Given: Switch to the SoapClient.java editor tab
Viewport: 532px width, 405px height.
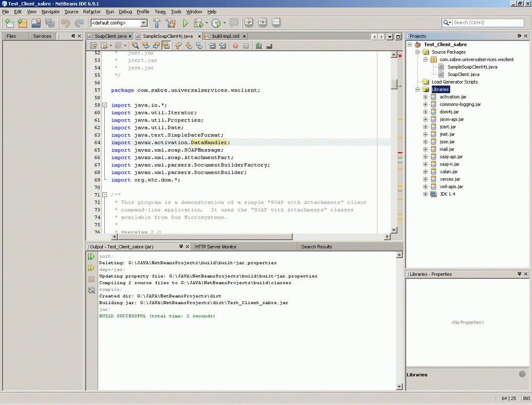Looking at the screenshot, I should click(110, 36).
